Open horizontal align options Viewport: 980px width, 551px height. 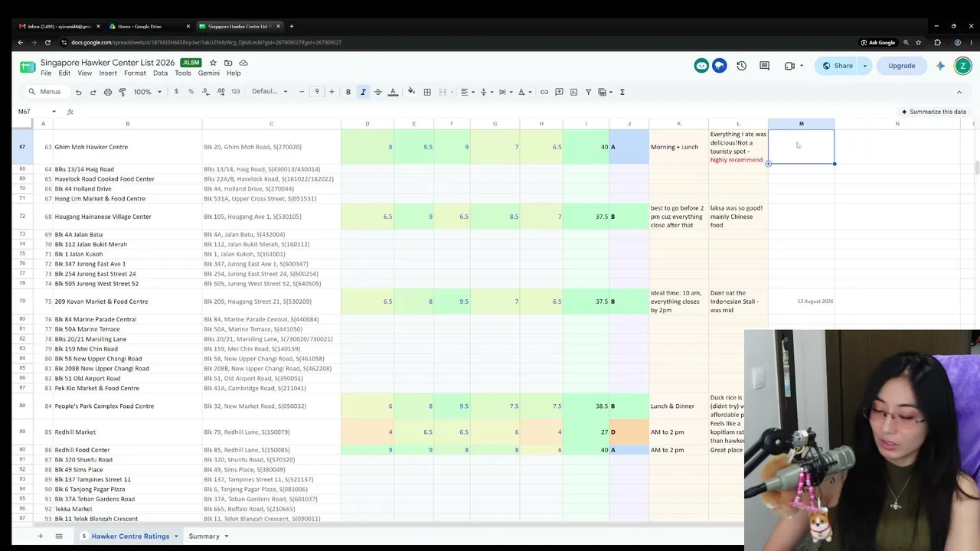tap(466, 92)
